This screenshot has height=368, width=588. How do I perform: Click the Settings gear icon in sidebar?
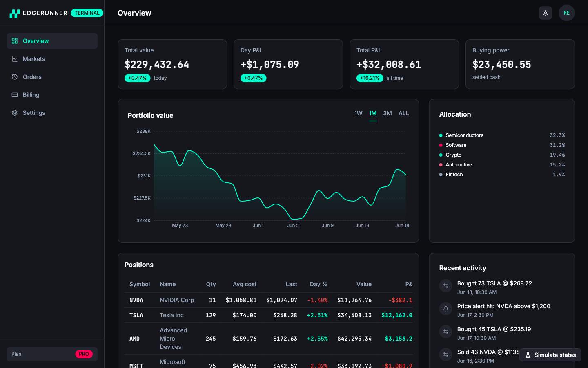[15, 113]
